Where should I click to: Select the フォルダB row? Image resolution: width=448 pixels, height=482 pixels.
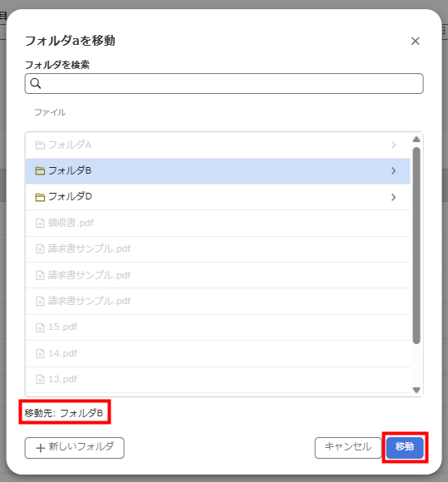coord(218,171)
